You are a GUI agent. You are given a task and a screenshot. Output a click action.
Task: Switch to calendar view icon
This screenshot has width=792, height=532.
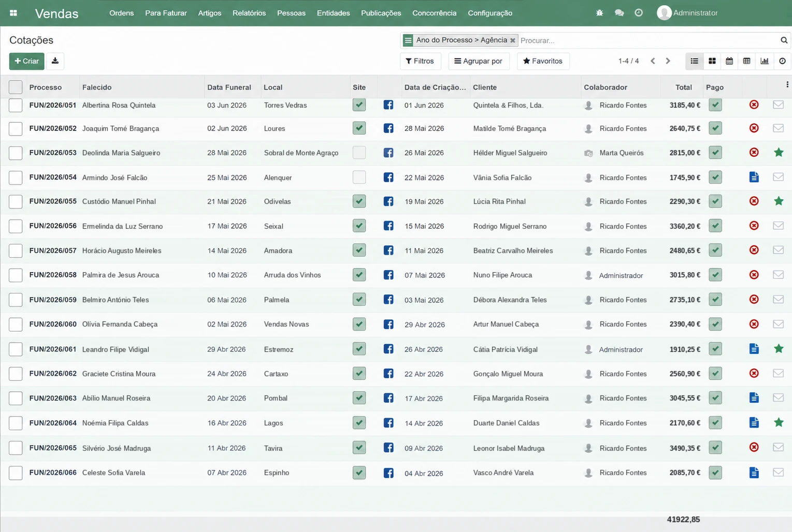(729, 61)
